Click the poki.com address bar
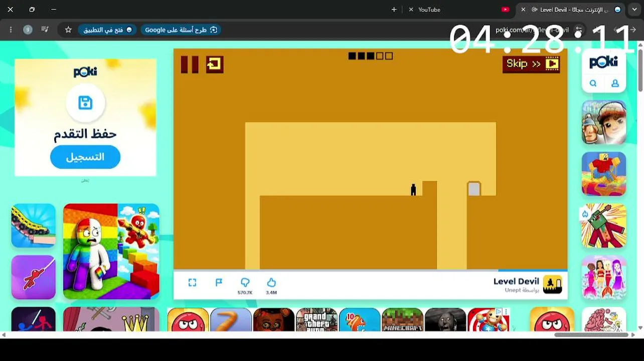 click(x=532, y=30)
